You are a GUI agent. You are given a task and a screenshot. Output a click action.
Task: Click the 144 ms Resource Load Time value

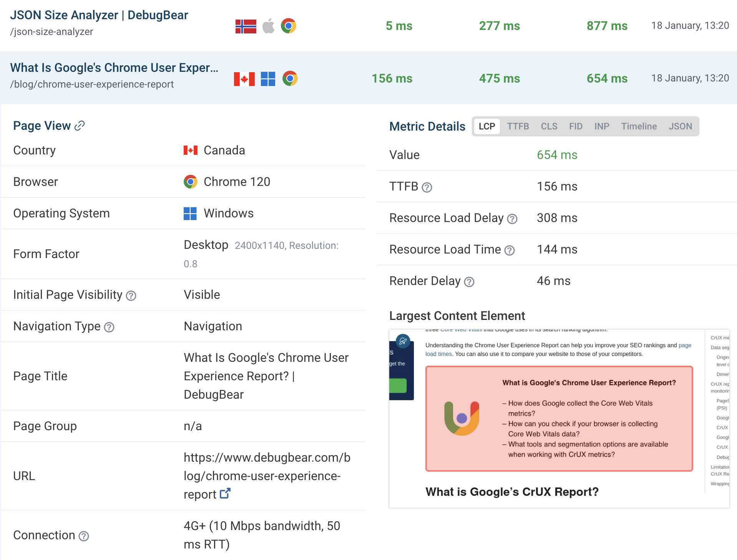coord(557,249)
